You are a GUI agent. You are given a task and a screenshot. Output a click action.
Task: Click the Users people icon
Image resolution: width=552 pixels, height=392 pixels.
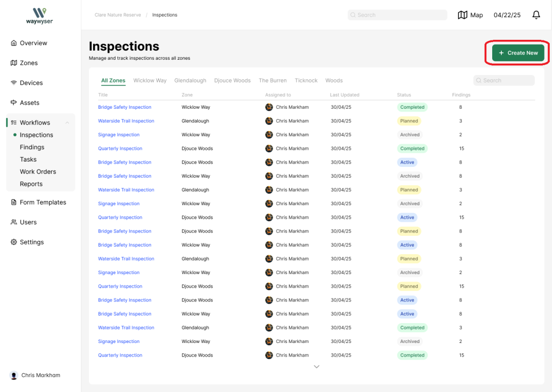14,222
